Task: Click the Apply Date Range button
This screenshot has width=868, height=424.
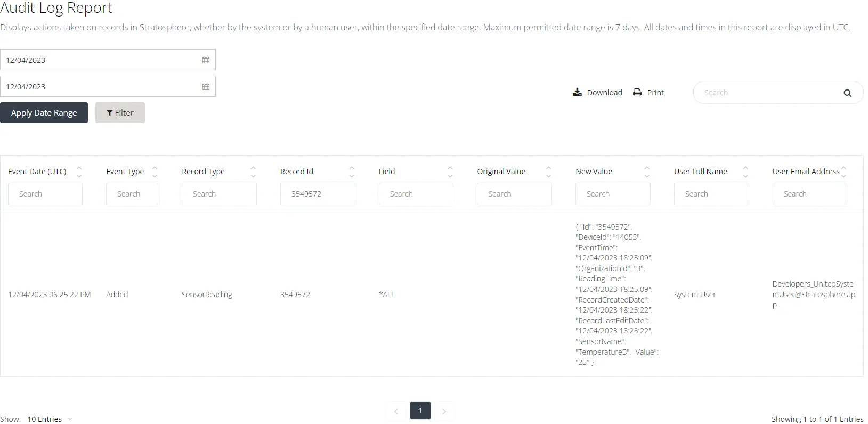Action: [44, 113]
